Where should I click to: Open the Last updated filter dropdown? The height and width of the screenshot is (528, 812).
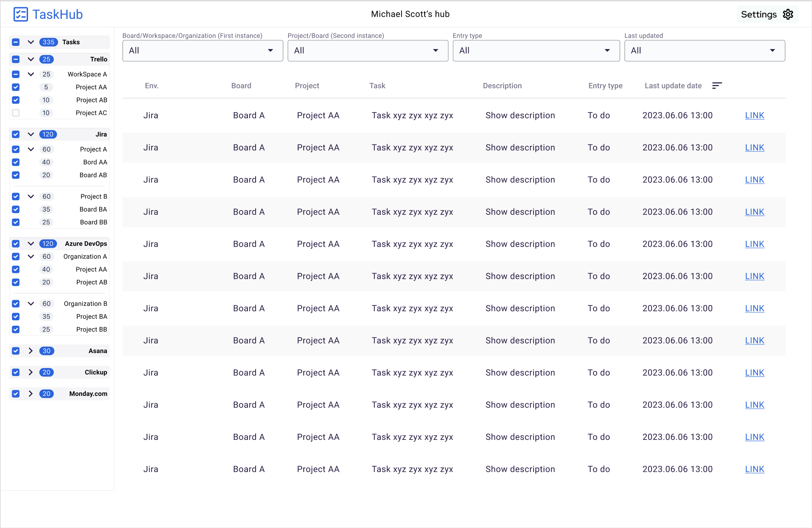pos(704,51)
